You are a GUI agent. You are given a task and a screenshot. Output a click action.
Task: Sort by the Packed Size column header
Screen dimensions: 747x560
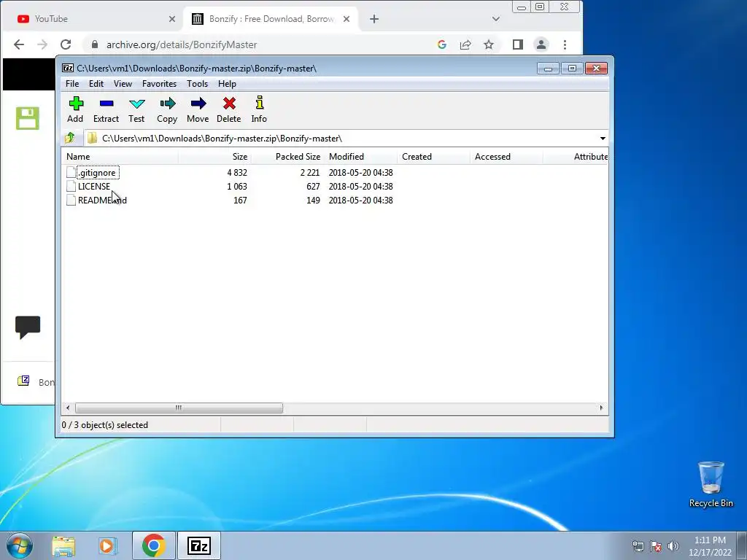coord(287,157)
